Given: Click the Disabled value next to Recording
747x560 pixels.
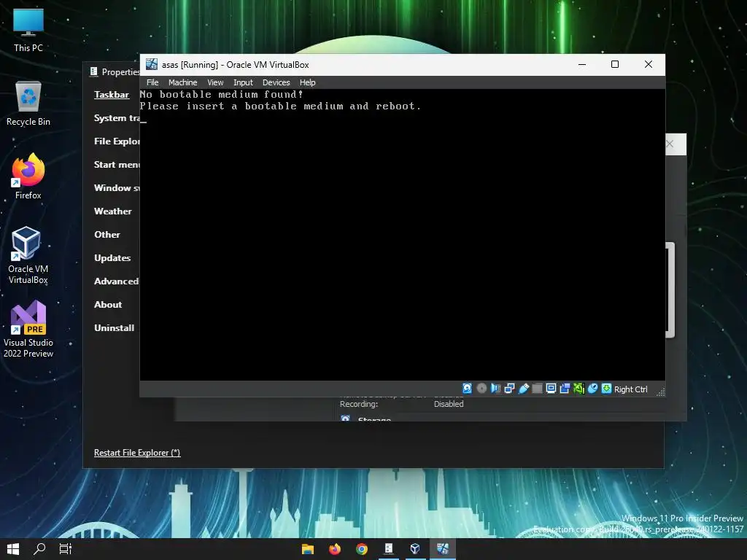Looking at the screenshot, I should (x=449, y=404).
